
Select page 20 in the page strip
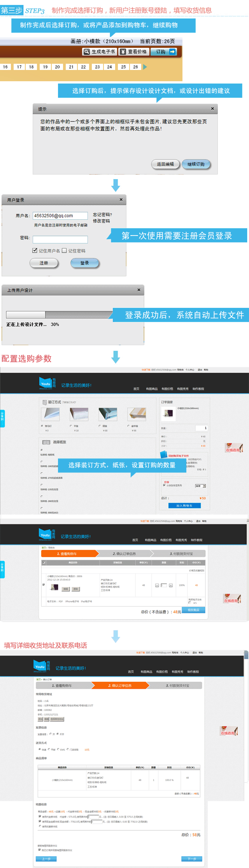pos(57,67)
